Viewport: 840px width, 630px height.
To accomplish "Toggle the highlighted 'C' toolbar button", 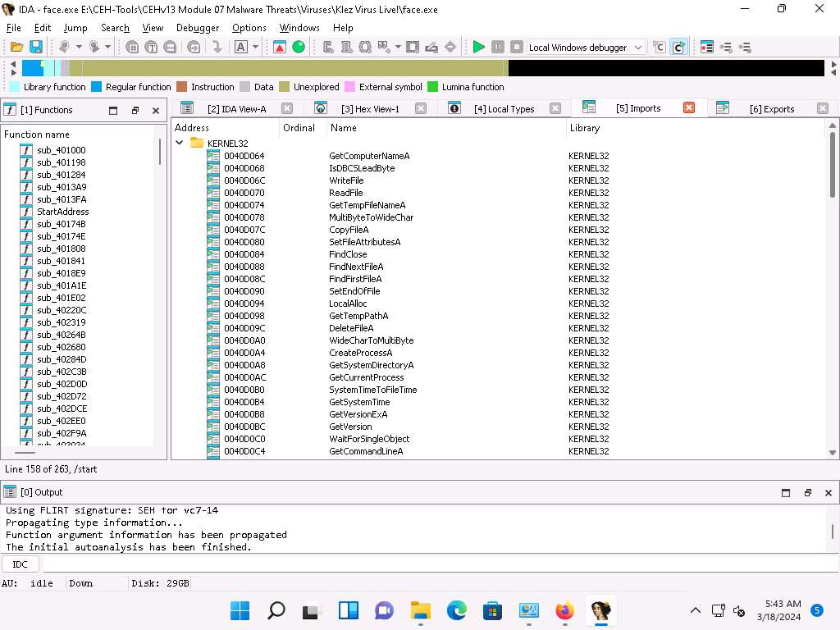I will (x=678, y=48).
